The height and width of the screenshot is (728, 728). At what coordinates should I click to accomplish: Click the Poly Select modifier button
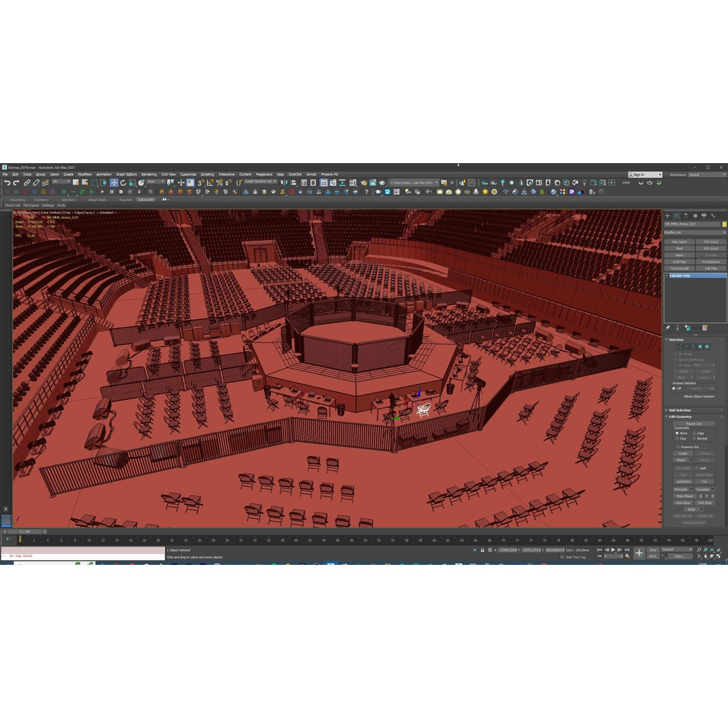pos(679,242)
